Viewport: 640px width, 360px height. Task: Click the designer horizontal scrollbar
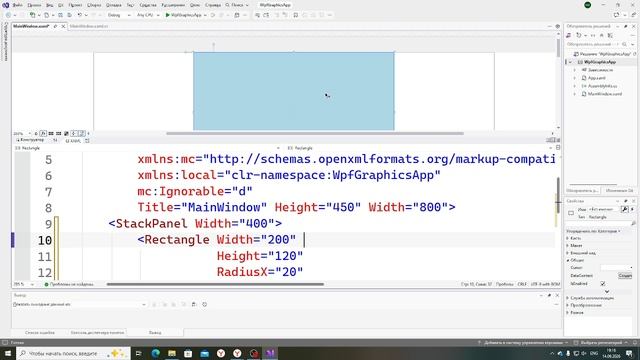(315, 133)
